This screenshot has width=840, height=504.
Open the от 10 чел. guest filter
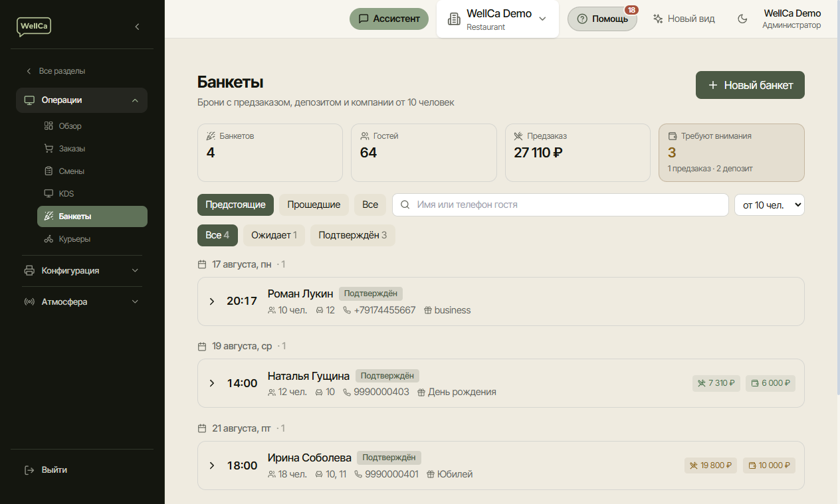[x=769, y=205]
